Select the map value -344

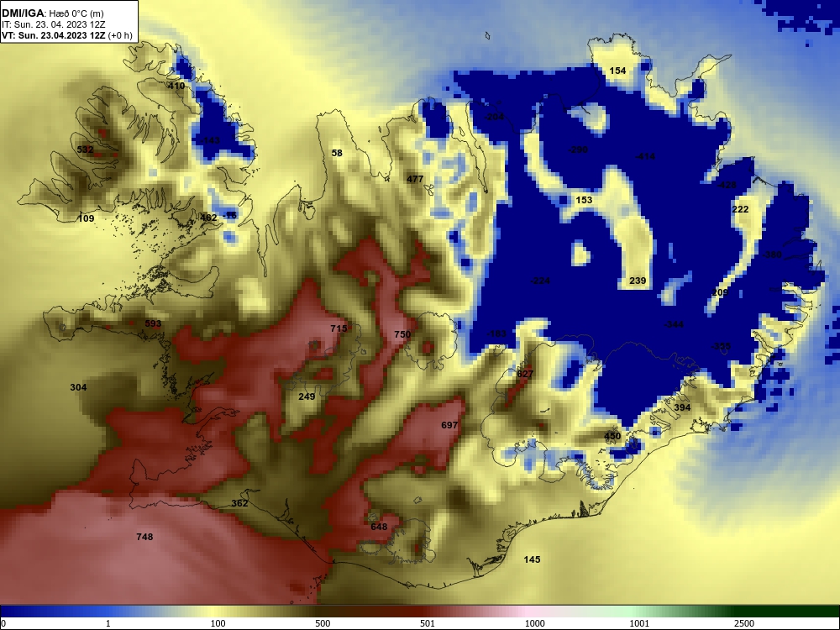674,324
